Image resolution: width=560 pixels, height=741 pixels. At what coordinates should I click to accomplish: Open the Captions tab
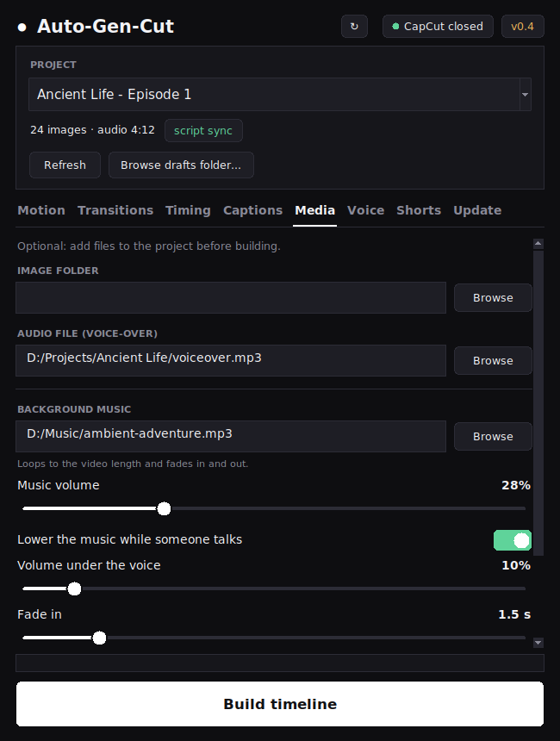(252, 210)
